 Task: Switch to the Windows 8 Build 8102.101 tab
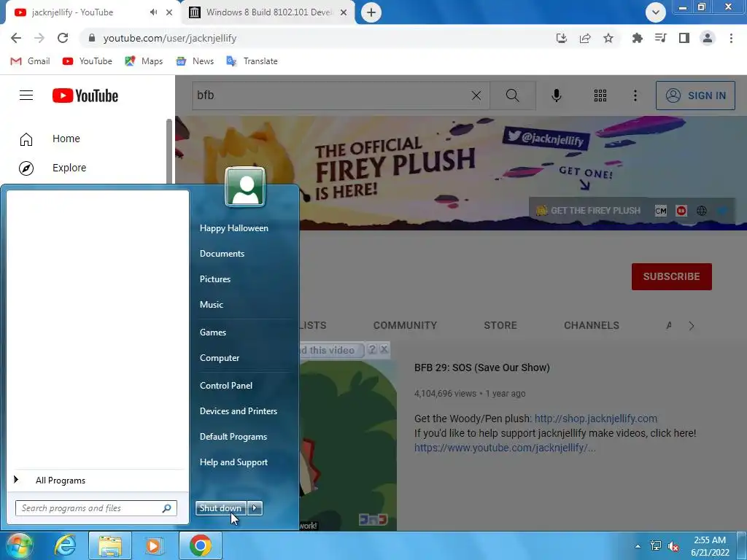pos(268,12)
